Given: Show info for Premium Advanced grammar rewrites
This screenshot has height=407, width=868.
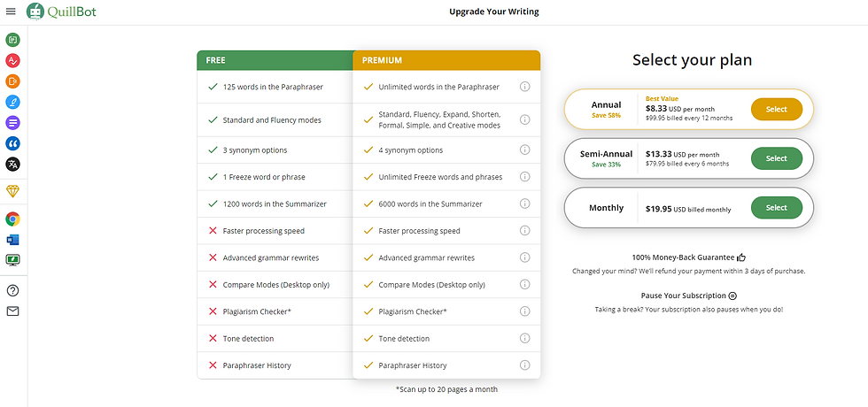Looking at the screenshot, I should [x=524, y=257].
